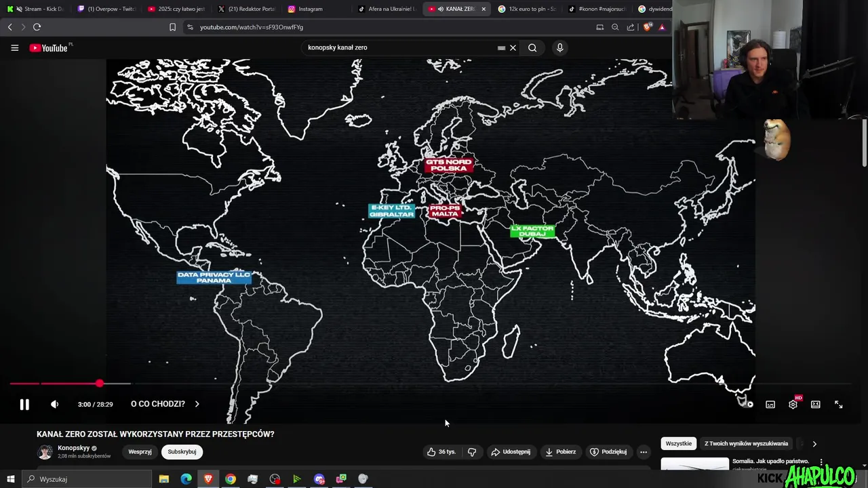Open Brave browser from the taskbar
The width and height of the screenshot is (868, 488).
[208, 479]
